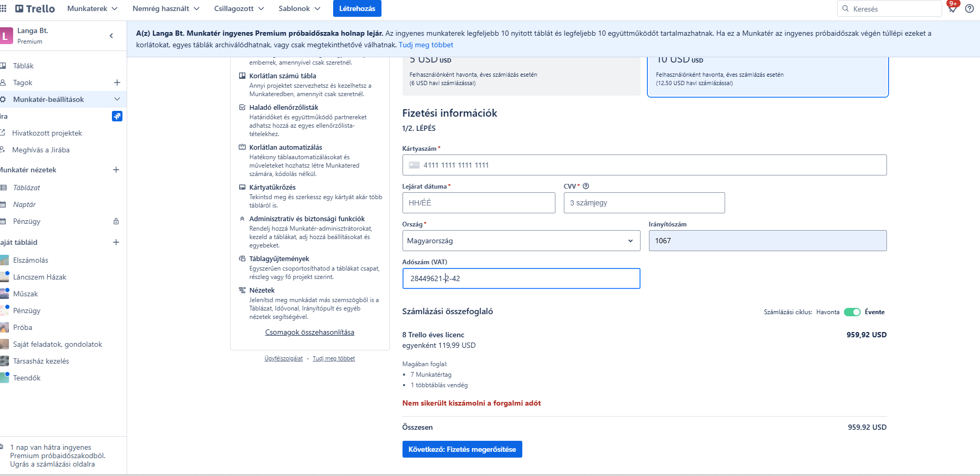
Task: Collapse the sidebar with the chevron
Action: (x=111, y=36)
